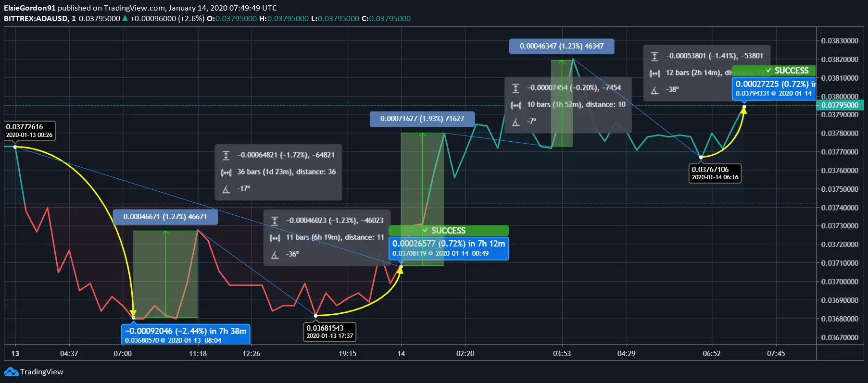868x383 pixels.
Task: Click the current price tag 0.03795000 on axis
Action: tap(840, 105)
